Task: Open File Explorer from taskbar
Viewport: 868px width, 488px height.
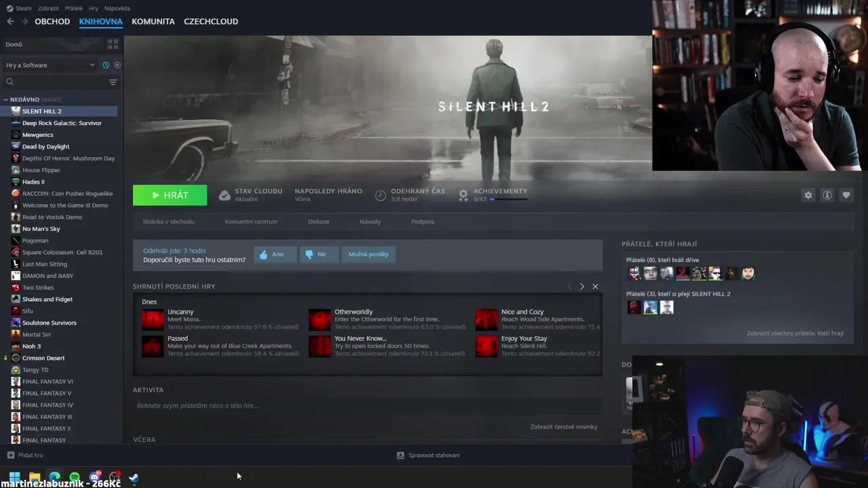Action: [35, 478]
